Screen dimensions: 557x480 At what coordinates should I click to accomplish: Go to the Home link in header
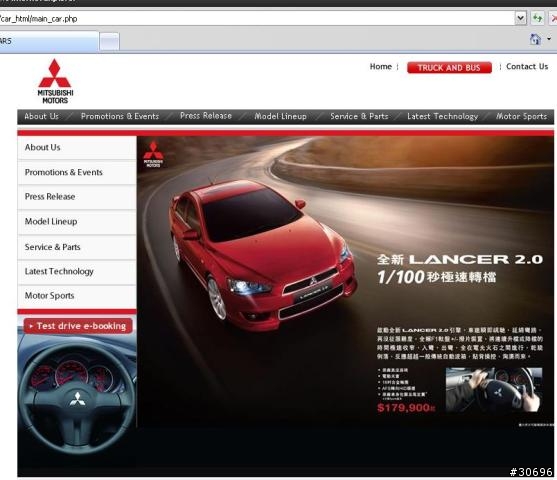pyautogui.click(x=381, y=66)
